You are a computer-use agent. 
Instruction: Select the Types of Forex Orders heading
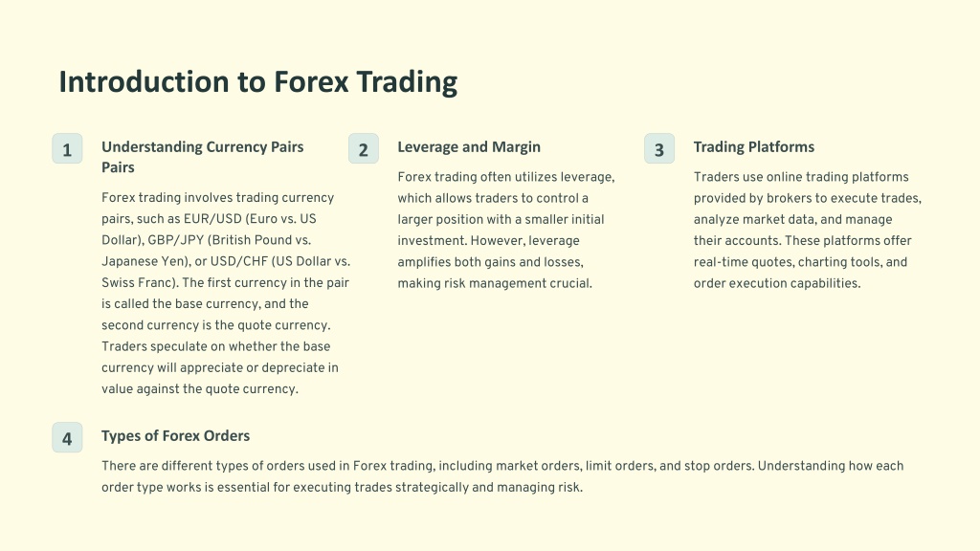tap(176, 435)
